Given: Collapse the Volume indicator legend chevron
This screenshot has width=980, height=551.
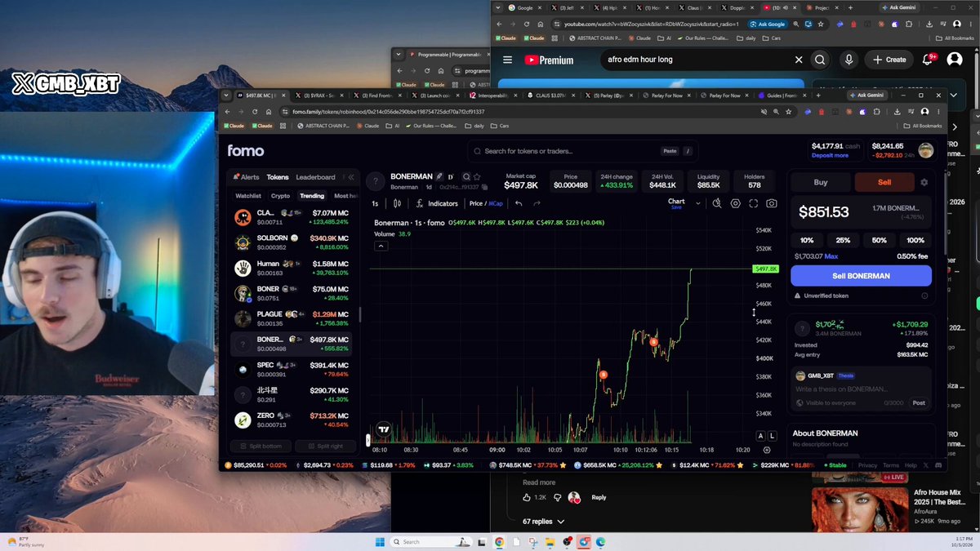Looking at the screenshot, I should [x=381, y=246].
